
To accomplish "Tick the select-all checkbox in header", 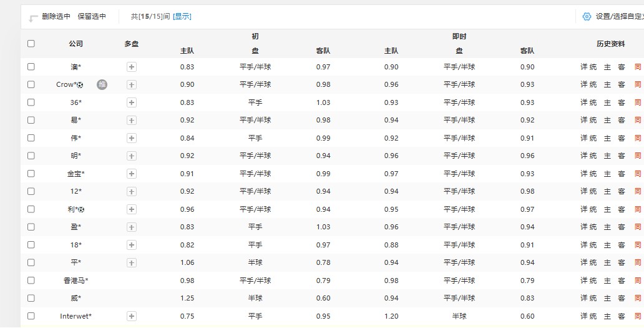I will (x=31, y=44).
